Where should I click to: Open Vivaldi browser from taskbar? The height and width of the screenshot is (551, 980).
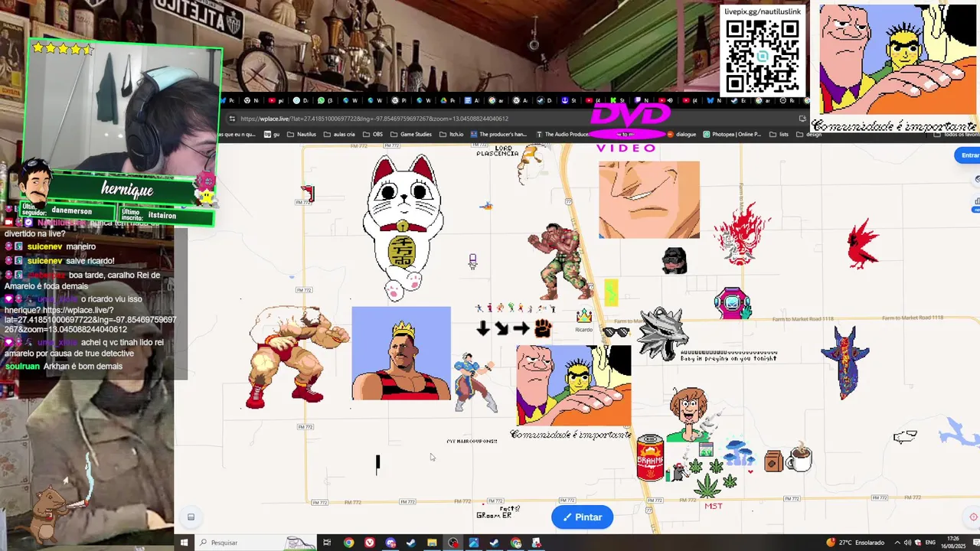[x=370, y=543]
